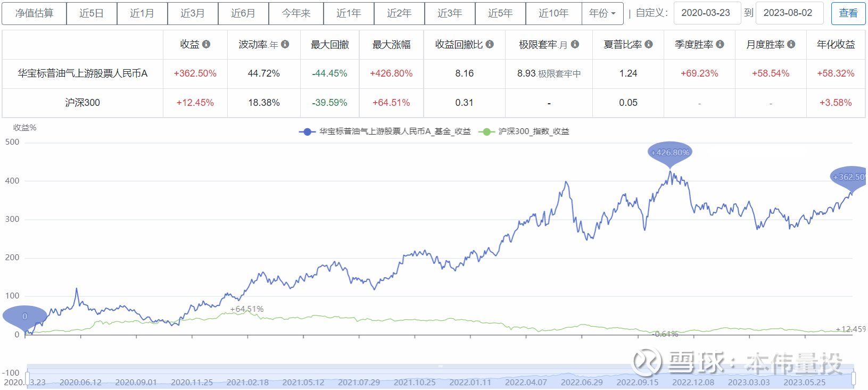Click the +12.45% 收益 value for 沪深300
Image resolution: width=868 pixels, height=390 pixels.
click(195, 103)
